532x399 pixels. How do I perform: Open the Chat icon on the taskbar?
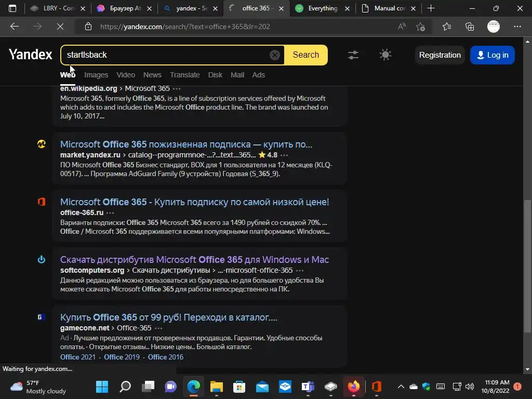[170, 387]
